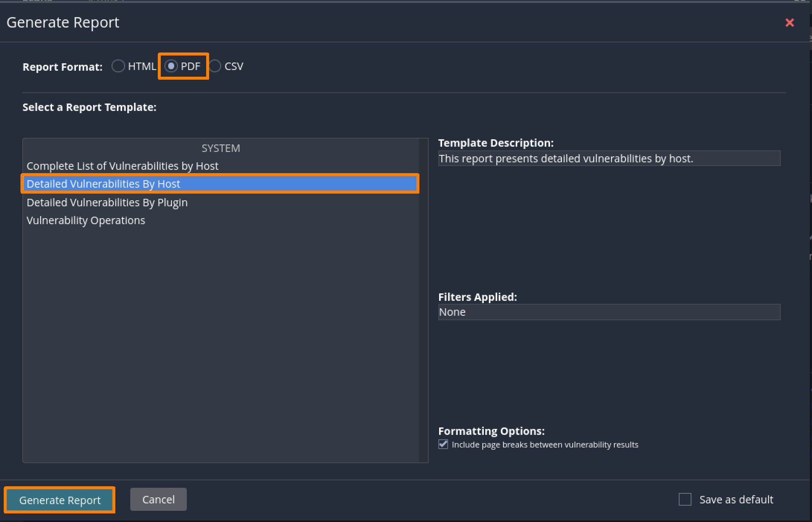Select HTML report format radio button
The height and width of the screenshot is (522, 812).
click(x=118, y=66)
